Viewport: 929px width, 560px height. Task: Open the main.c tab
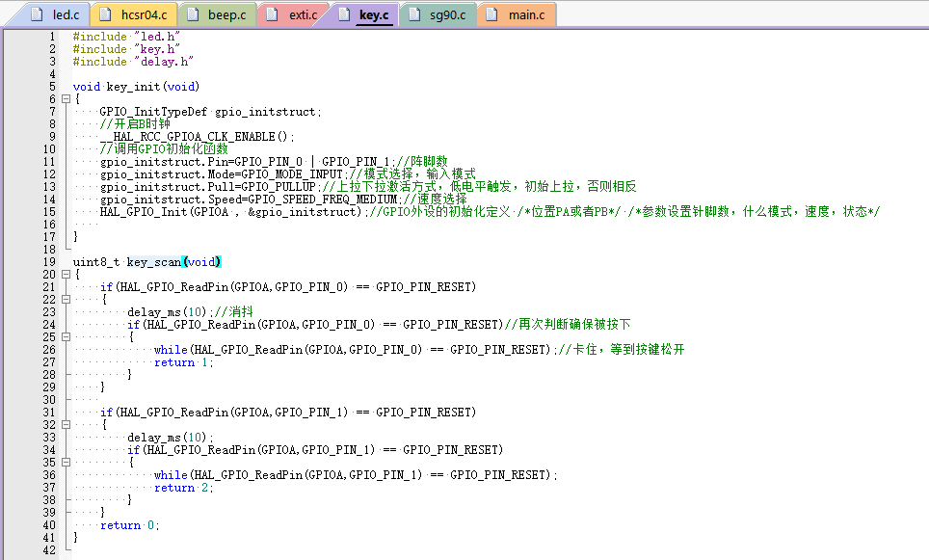click(x=518, y=14)
